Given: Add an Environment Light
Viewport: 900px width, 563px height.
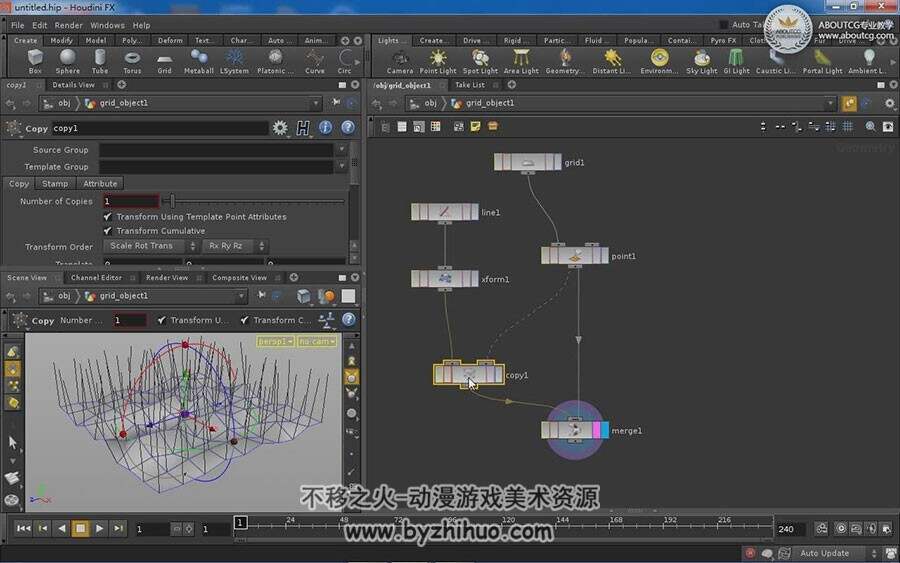Looking at the screenshot, I should coord(660,61).
